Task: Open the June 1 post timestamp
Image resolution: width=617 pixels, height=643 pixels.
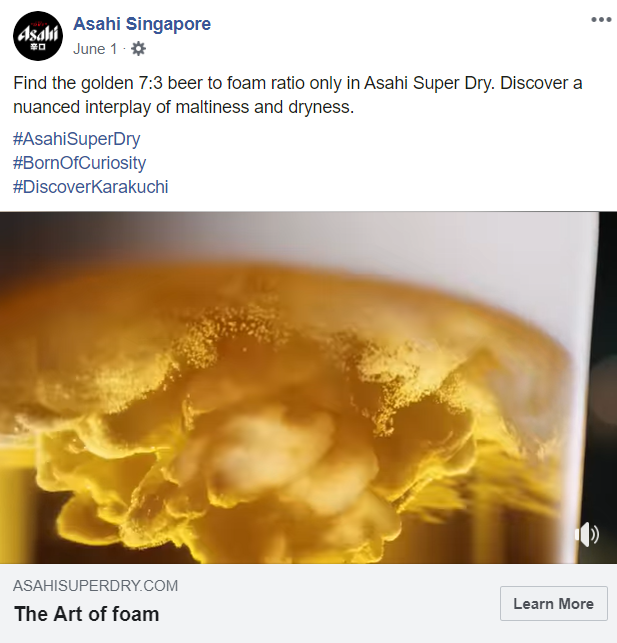Action: tap(95, 49)
